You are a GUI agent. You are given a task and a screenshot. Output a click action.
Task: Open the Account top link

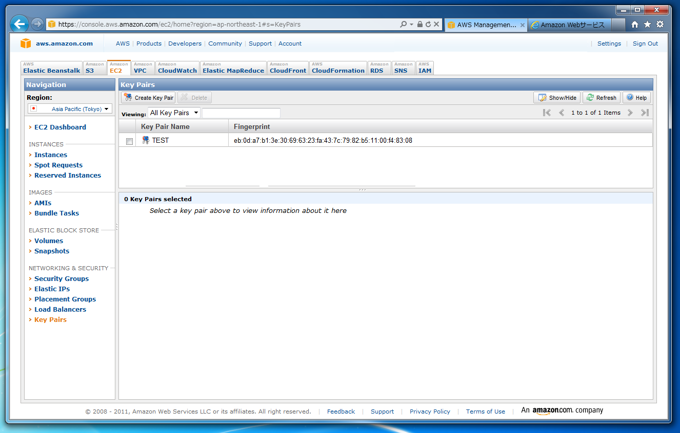coord(290,43)
